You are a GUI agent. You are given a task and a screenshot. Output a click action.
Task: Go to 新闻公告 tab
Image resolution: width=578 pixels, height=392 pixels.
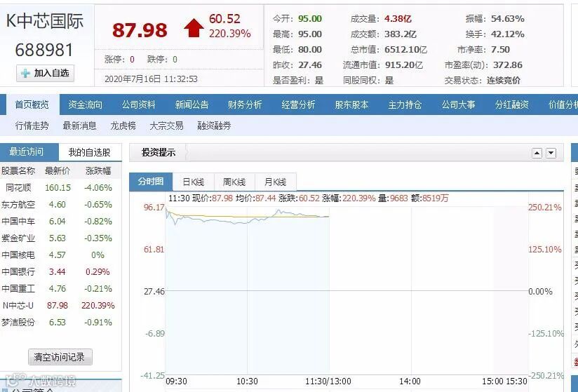click(191, 104)
